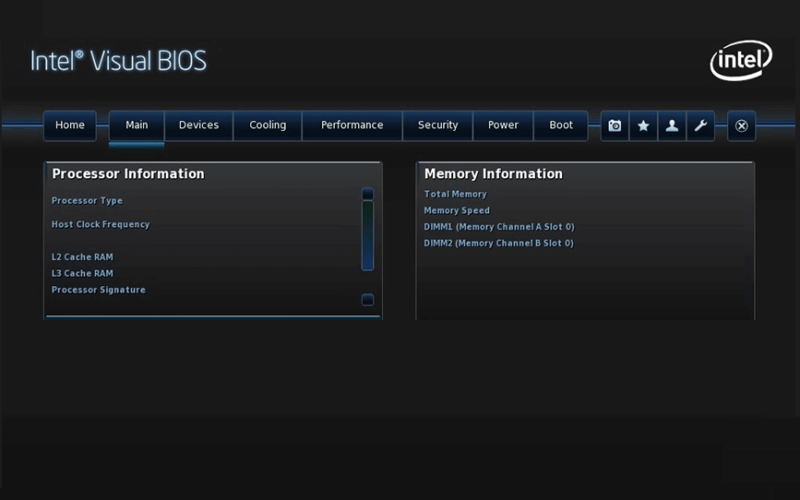Open favorites with the star icon
Viewport: 800px width, 500px height.
pyautogui.click(x=643, y=126)
